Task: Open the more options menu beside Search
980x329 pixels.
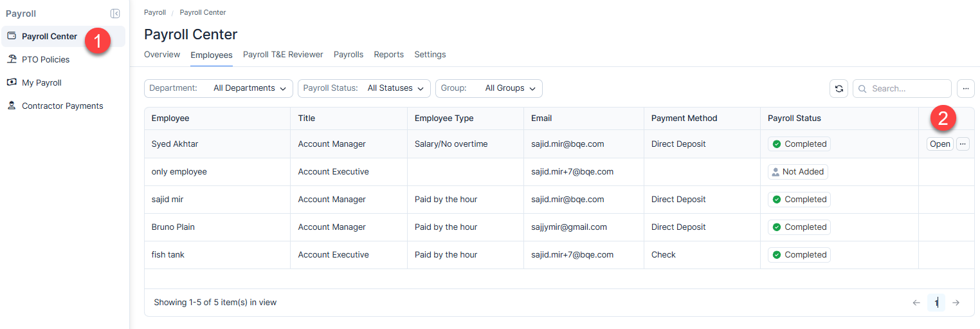Action: 966,89
